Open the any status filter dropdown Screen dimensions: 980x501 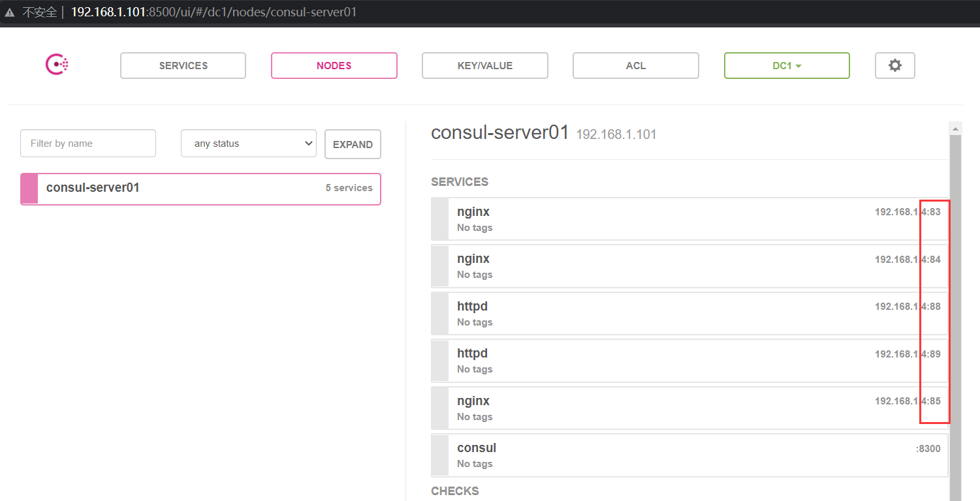click(x=249, y=144)
